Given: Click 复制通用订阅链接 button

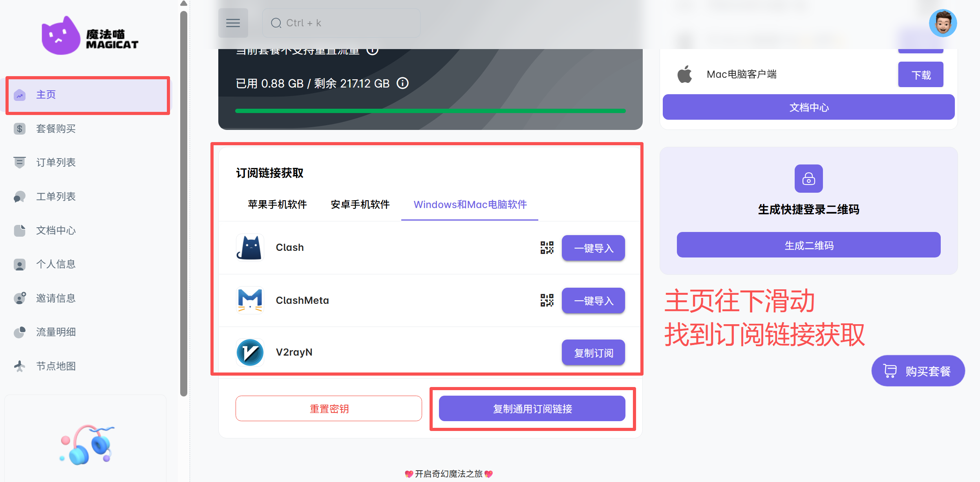Looking at the screenshot, I should (532, 409).
